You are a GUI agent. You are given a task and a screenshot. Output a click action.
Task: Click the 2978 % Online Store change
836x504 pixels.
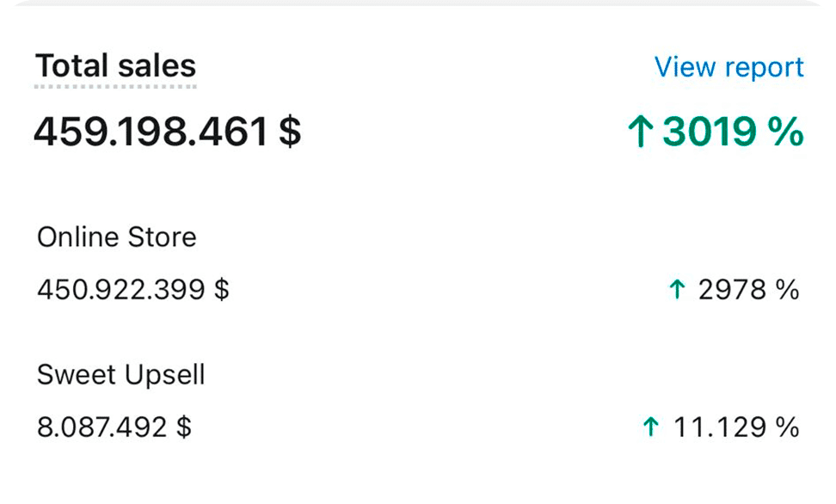point(748,290)
